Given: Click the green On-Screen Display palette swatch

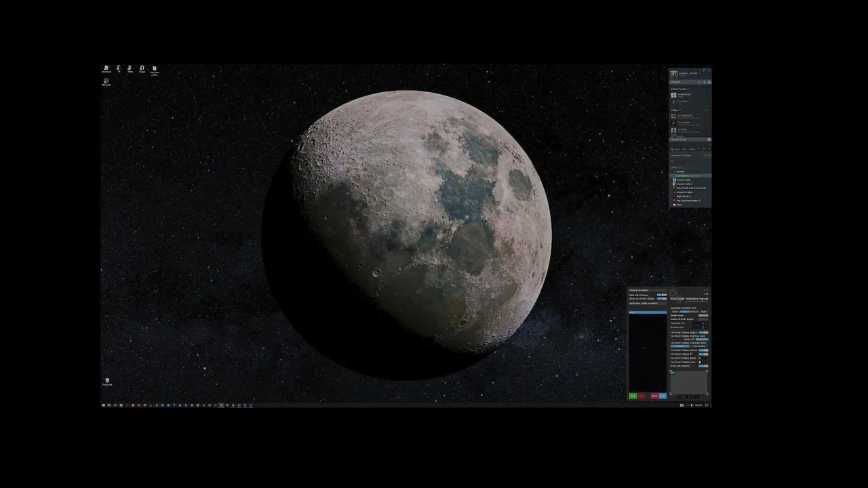Looking at the screenshot, I should pyautogui.click(x=699, y=359).
